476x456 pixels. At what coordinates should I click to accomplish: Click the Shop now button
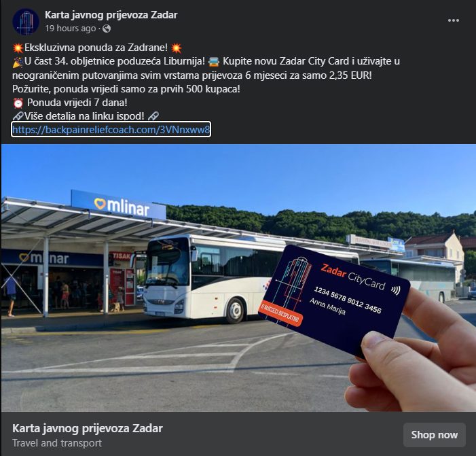pyautogui.click(x=434, y=435)
